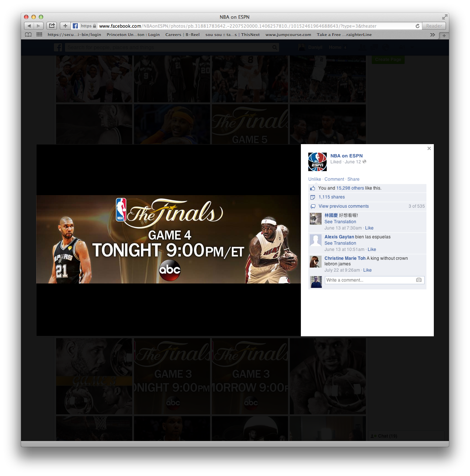The height and width of the screenshot is (476, 470).
Task: Open Alexis Gaytan's profile name link
Action: point(339,237)
